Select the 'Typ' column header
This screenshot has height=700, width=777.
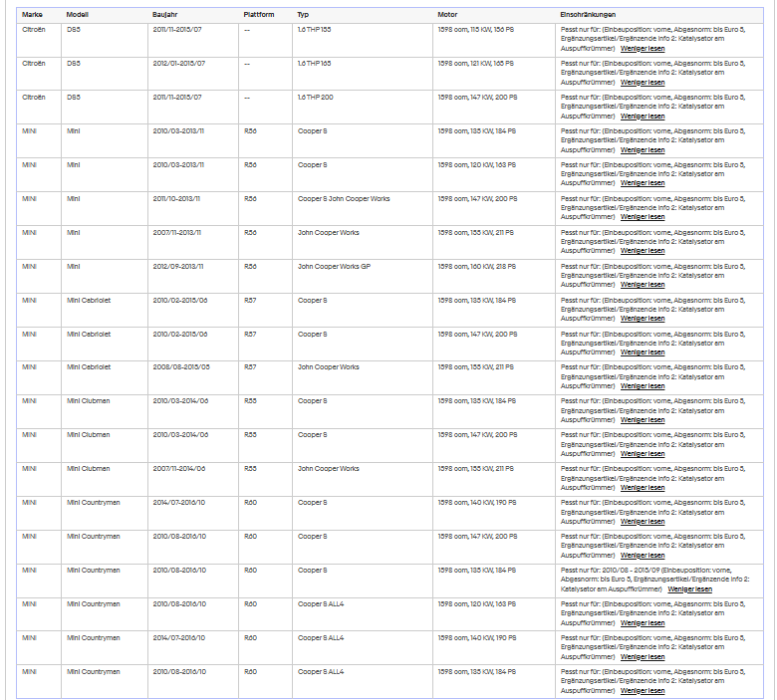tap(303, 15)
